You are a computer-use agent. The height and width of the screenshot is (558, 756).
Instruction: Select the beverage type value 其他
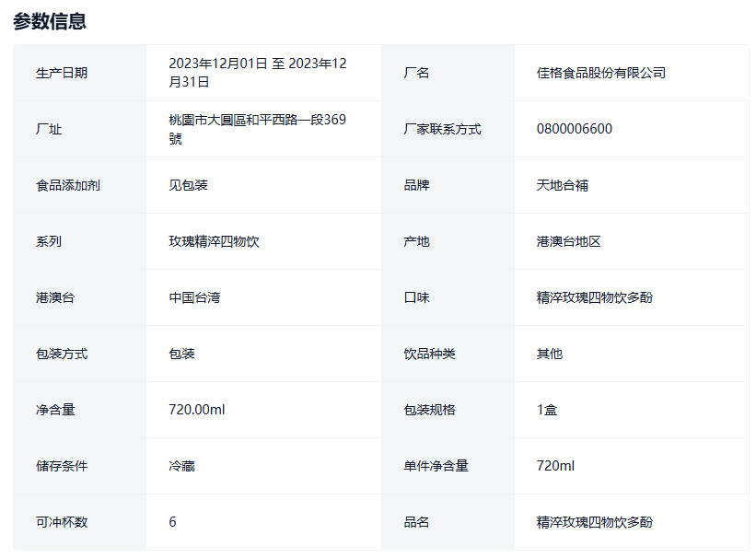(549, 354)
